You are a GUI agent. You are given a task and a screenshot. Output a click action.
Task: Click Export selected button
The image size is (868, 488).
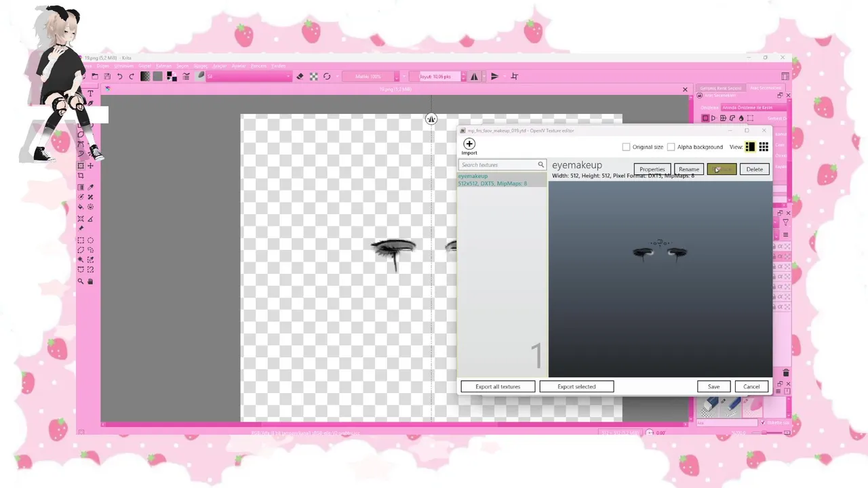[576, 386]
